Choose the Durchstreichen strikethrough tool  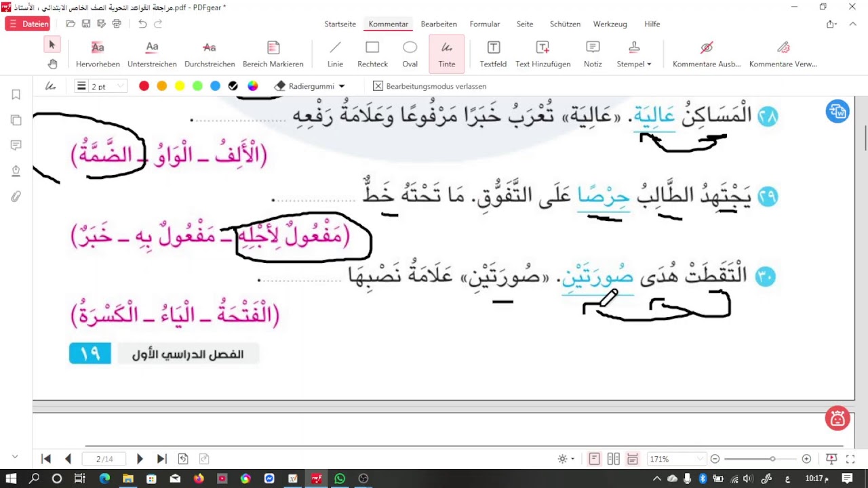[x=210, y=55]
